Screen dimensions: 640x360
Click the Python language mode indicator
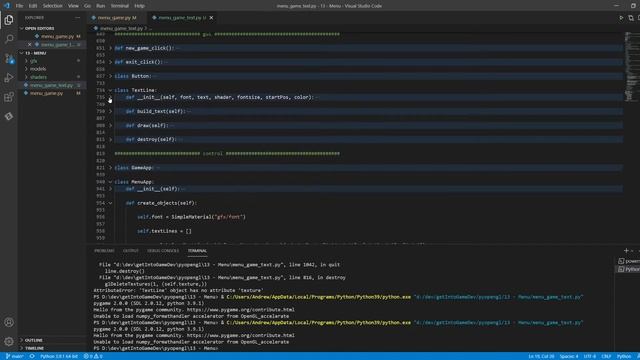(624, 356)
